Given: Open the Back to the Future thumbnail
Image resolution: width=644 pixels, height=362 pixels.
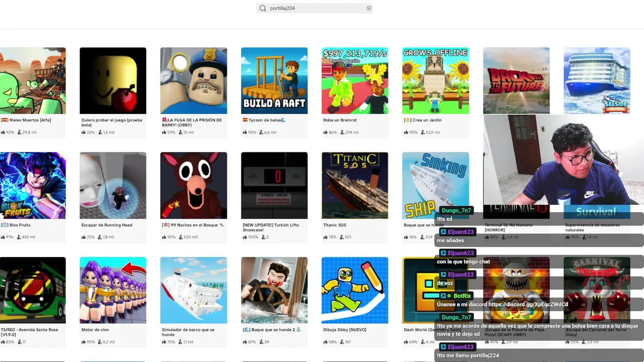Looking at the screenshot, I should tap(516, 80).
